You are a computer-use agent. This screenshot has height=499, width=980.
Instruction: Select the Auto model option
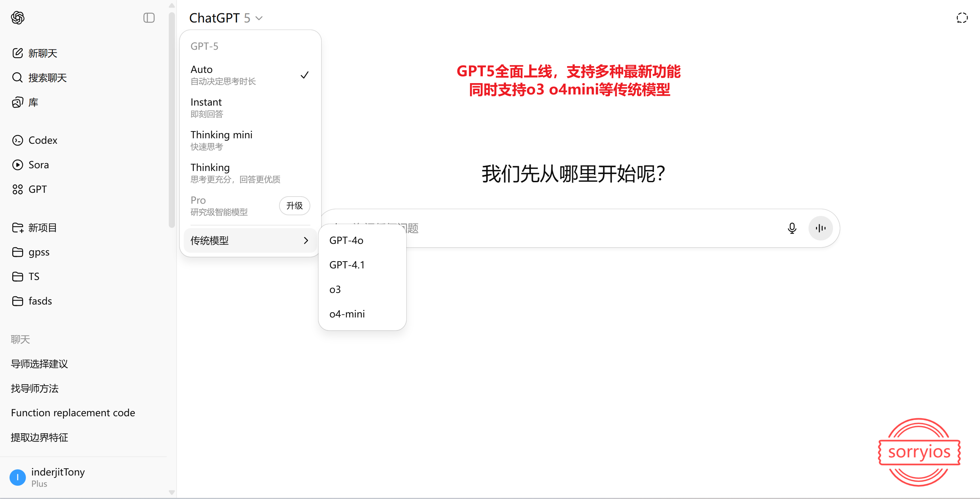(x=250, y=75)
